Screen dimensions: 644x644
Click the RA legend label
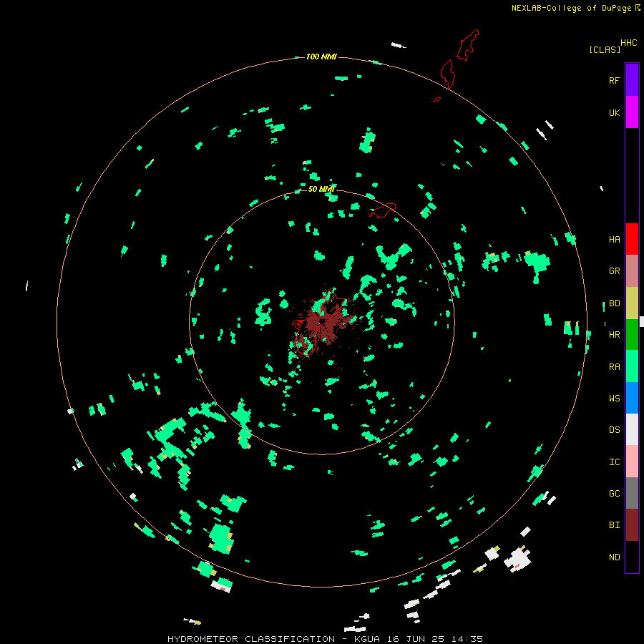pyautogui.click(x=614, y=367)
